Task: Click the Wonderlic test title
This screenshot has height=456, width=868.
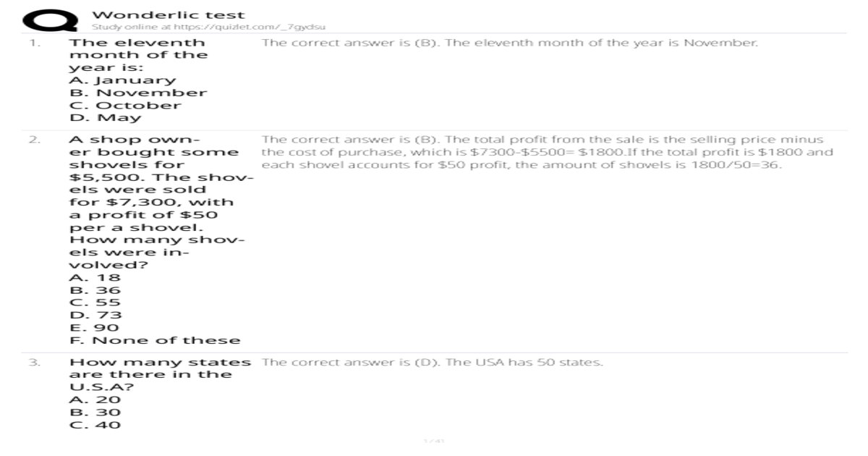Action: (169, 14)
